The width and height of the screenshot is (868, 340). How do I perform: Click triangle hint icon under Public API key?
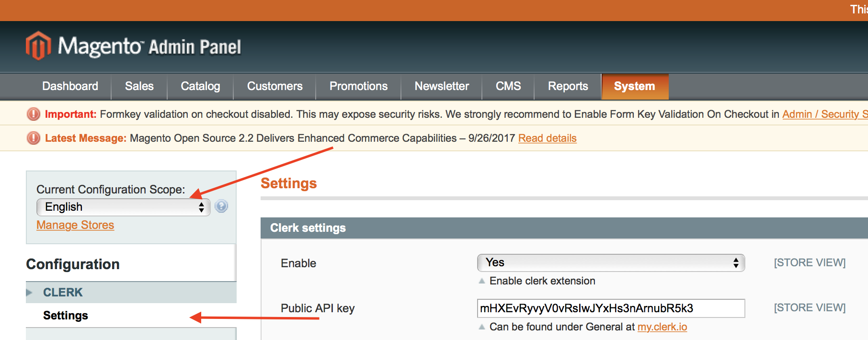coord(482,327)
